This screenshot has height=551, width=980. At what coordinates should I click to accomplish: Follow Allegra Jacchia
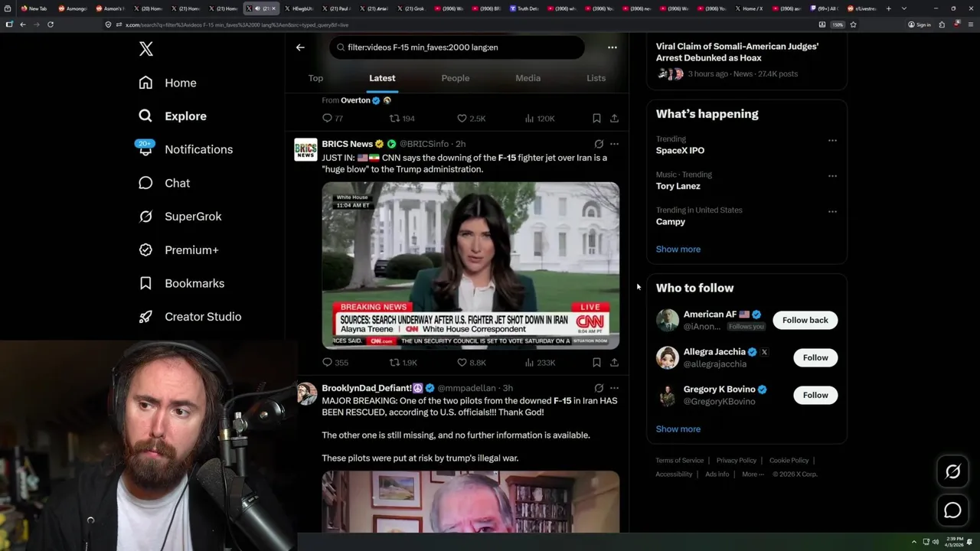pyautogui.click(x=815, y=357)
